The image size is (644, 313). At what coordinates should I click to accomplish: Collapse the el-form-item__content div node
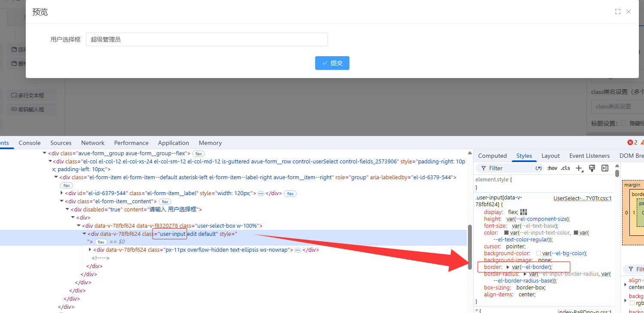[62, 202]
